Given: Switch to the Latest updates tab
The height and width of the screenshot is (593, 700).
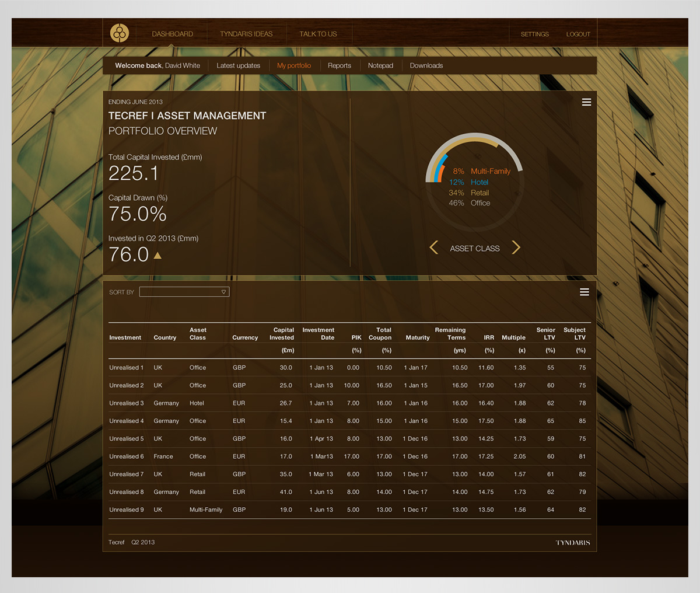Looking at the screenshot, I should point(238,65).
